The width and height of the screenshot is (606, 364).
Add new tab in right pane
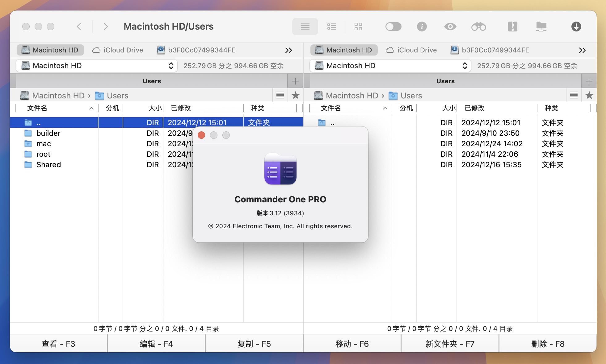coord(589,81)
